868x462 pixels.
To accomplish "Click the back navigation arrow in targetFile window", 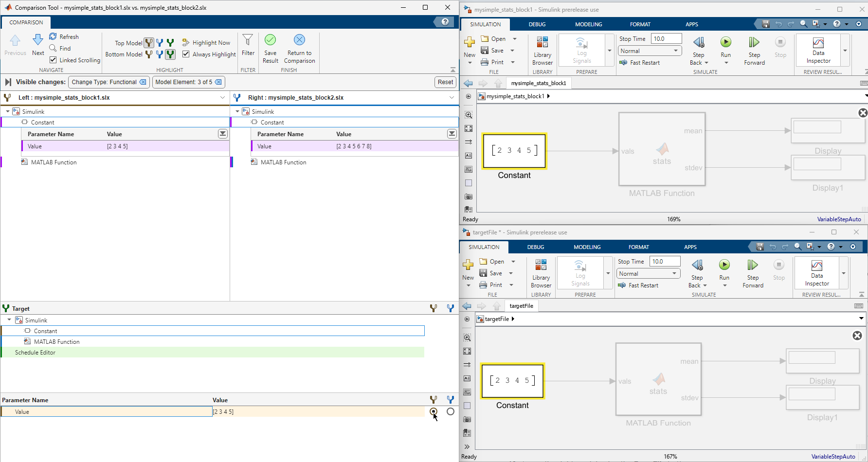I will coord(467,306).
